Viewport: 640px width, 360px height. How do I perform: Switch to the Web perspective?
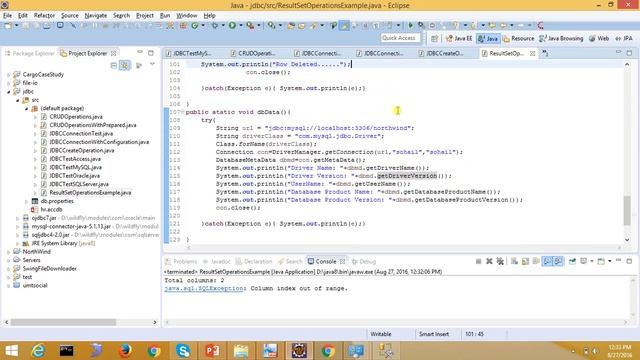599,38
